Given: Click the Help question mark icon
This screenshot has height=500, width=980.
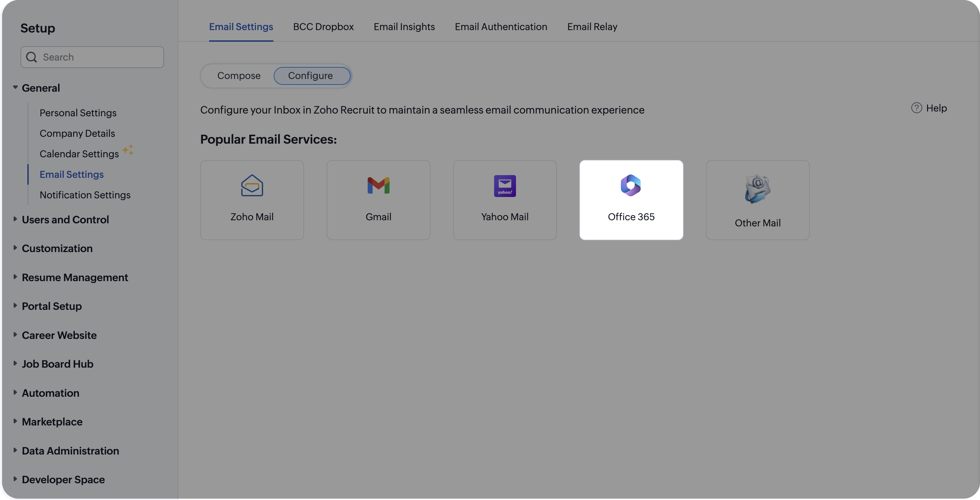Looking at the screenshot, I should [916, 108].
